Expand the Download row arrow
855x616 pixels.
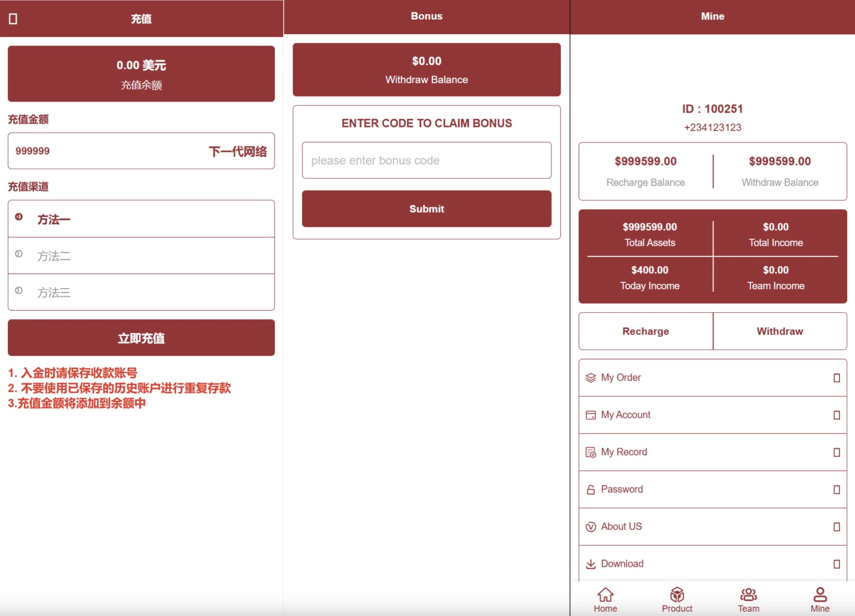pyautogui.click(x=836, y=564)
